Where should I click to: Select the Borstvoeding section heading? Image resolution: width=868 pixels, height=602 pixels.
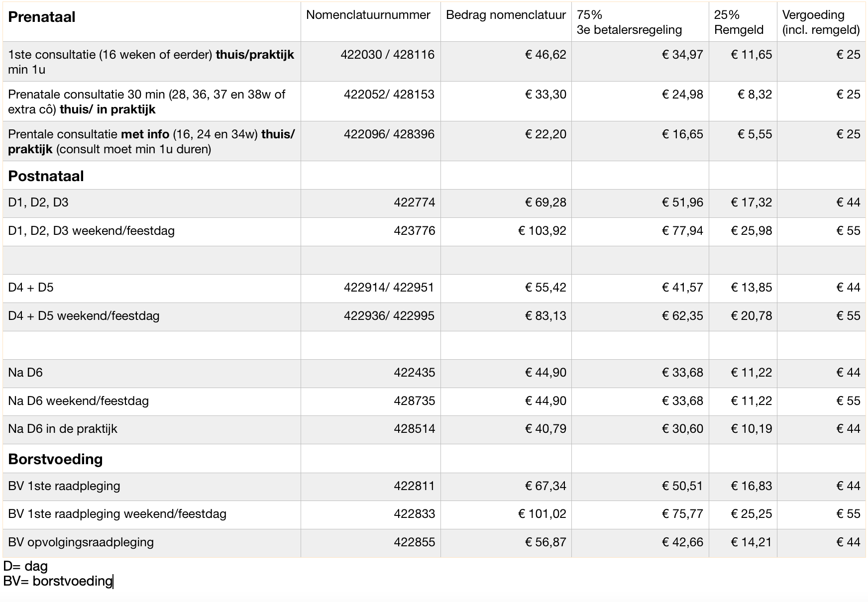click(x=55, y=459)
